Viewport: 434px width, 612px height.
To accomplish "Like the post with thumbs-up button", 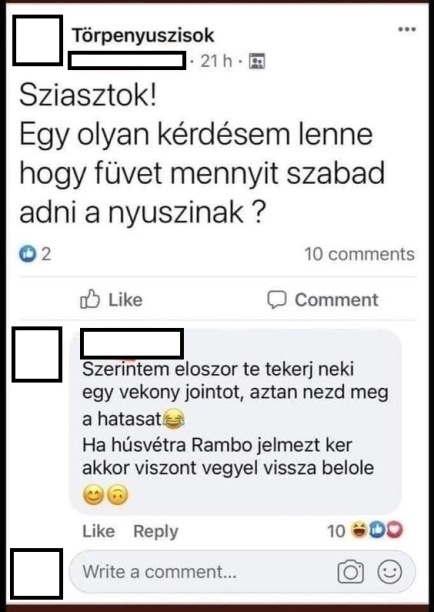I will 111,300.
